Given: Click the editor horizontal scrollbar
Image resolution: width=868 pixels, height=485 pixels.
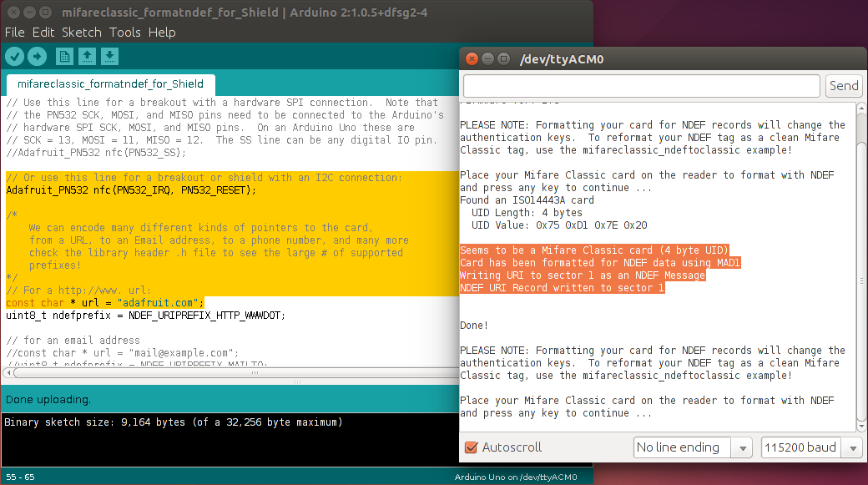Looking at the screenshot, I should pyautogui.click(x=225, y=373).
